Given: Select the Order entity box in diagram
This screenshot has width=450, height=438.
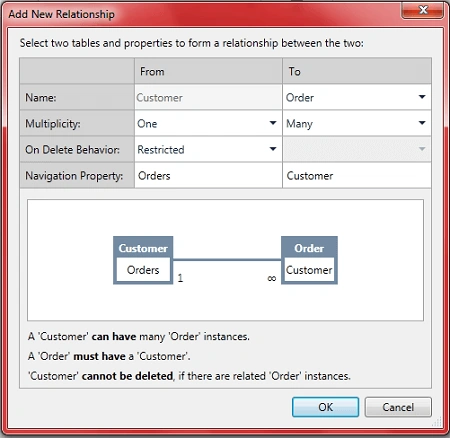Looking at the screenshot, I should click(x=309, y=260).
